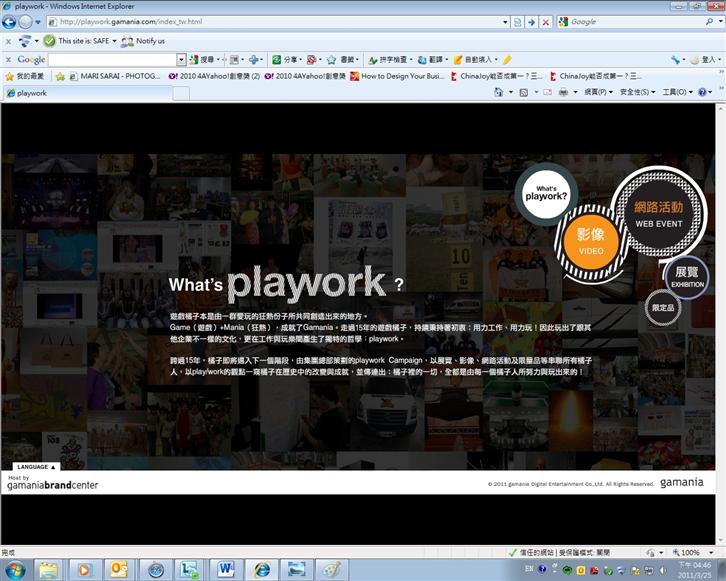Click the Google search box in IE
The image size is (726, 581).
point(632,22)
